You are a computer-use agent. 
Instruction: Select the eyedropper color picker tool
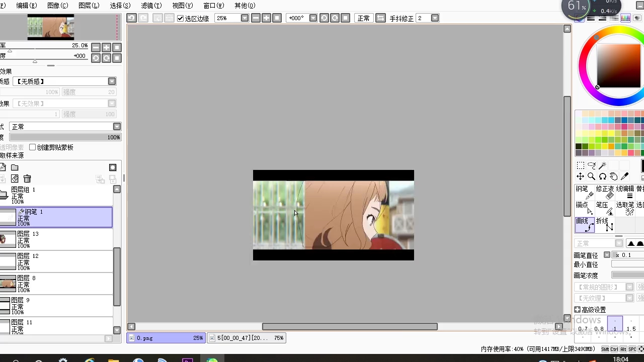click(624, 176)
